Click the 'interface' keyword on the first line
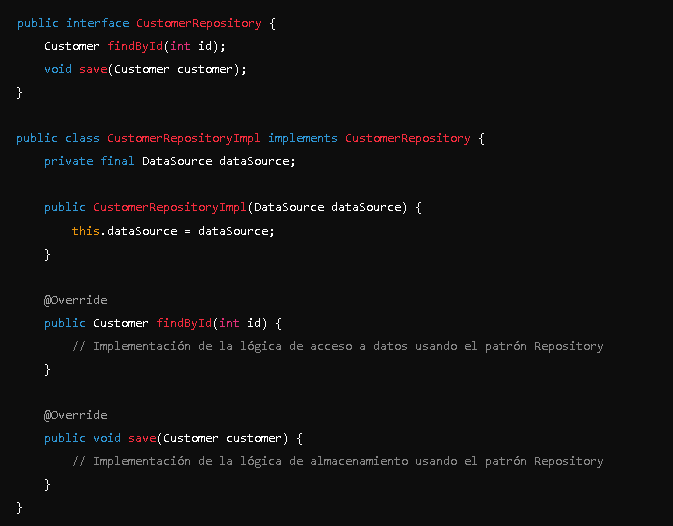The width and height of the screenshot is (673, 526). click(x=97, y=23)
